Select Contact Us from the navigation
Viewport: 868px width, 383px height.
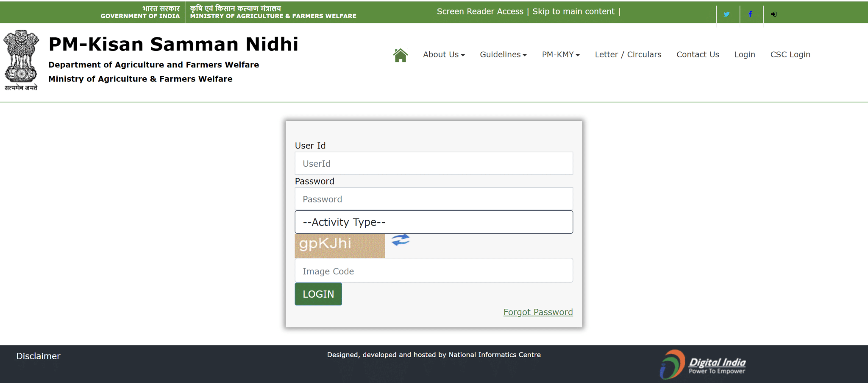pos(698,54)
